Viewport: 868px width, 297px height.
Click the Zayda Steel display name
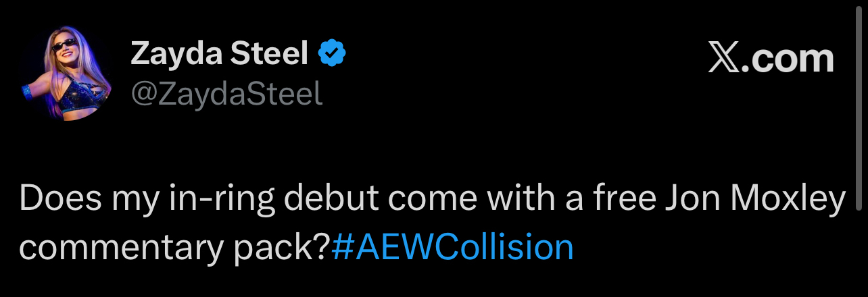click(220, 54)
